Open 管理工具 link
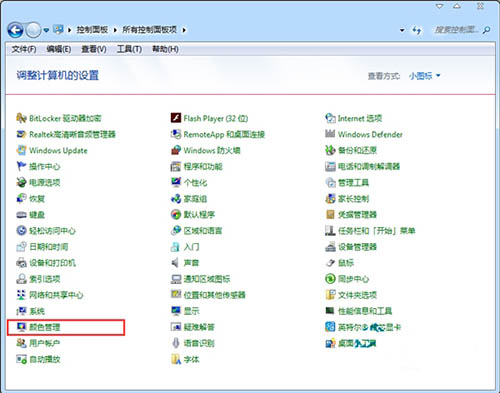This screenshot has height=393, width=500. click(x=353, y=183)
